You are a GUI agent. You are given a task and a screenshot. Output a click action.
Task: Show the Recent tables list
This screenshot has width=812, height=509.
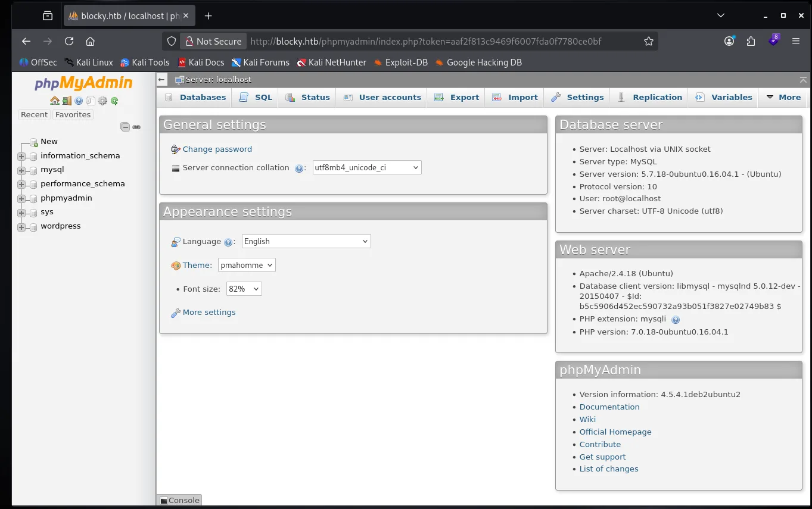tap(34, 115)
